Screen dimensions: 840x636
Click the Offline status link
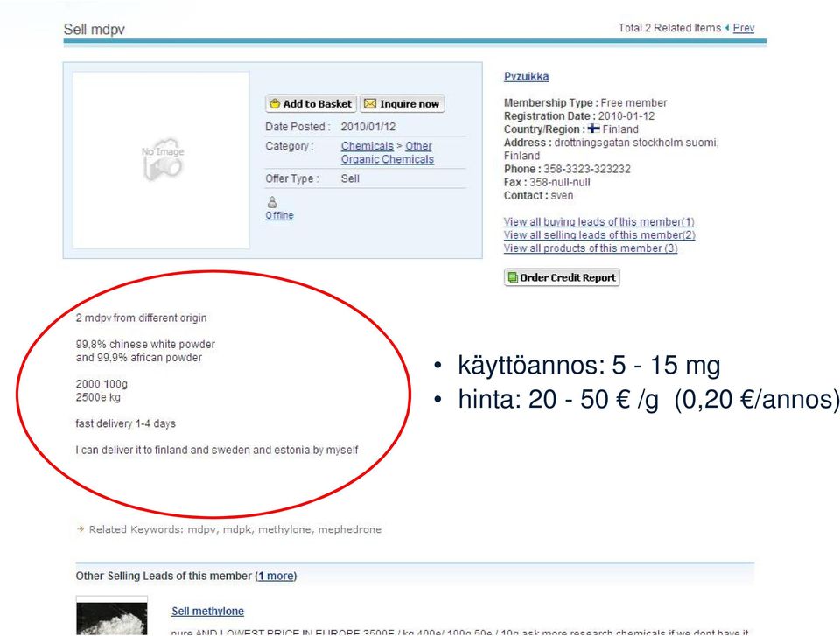click(x=279, y=215)
